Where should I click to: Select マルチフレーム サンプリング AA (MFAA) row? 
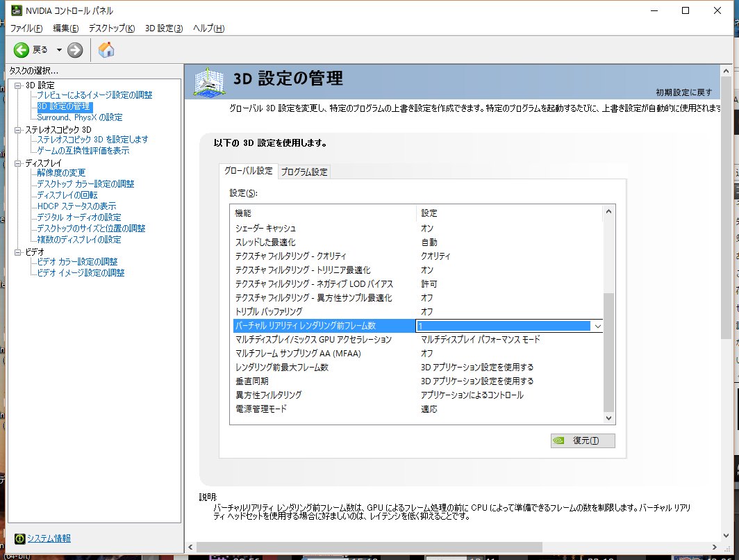coord(417,354)
